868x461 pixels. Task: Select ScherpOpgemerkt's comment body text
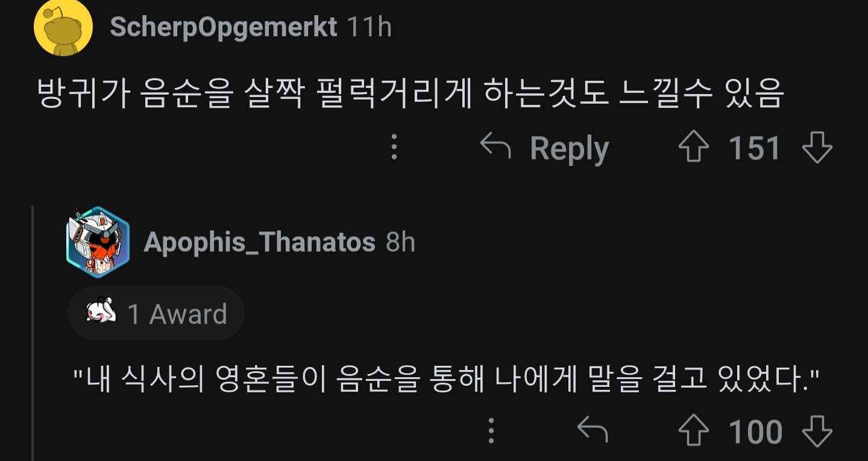[410, 94]
